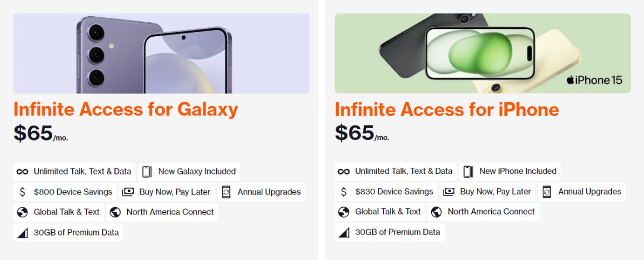644x260 pixels.
Task: Click the dollar icon for $830 Device Savings
Action: pyautogui.click(x=344, y=192)
